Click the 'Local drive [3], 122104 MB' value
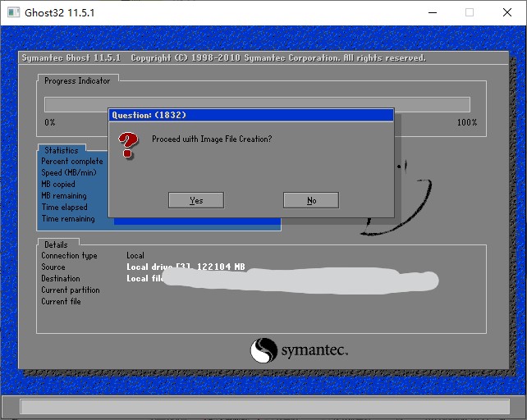Image resolution: width=527 pixels, height=420 pixels. (186, 267)
